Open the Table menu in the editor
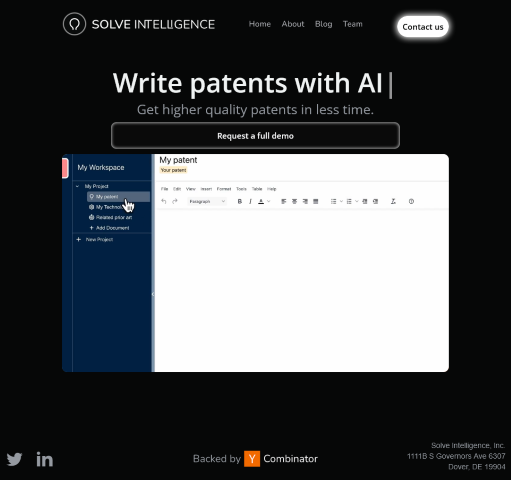This screenshot has width=511, height=480. tap(257, 189)
